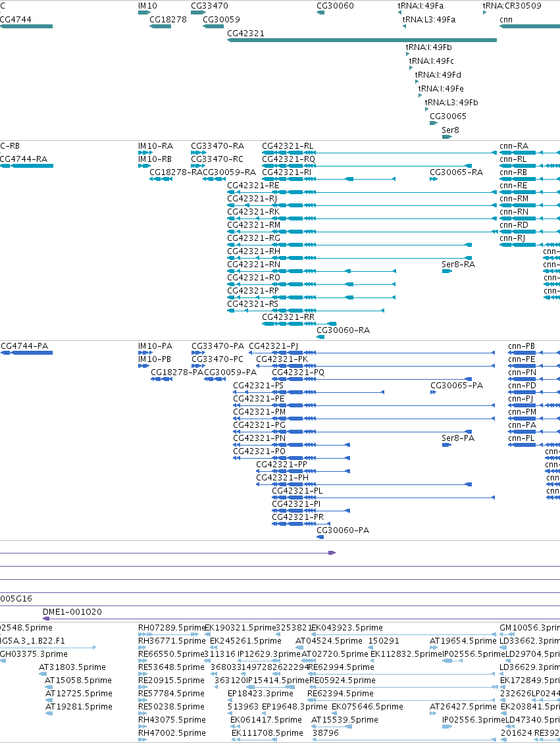This screenshot has width=560, height=743.
Task: Click the Ser8 gene label
Action: [x=450, y=130]
